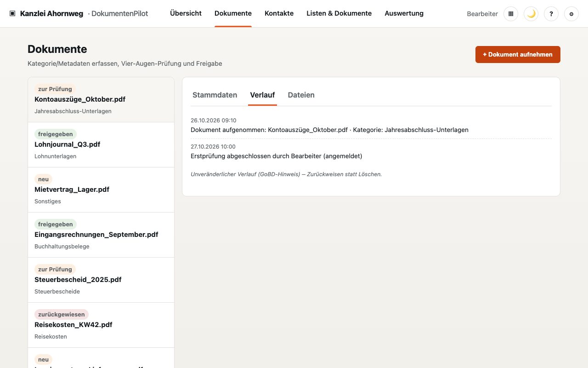Open settings with the gear icon
Viewport: 588px width, 368px height.
point(571,14)
